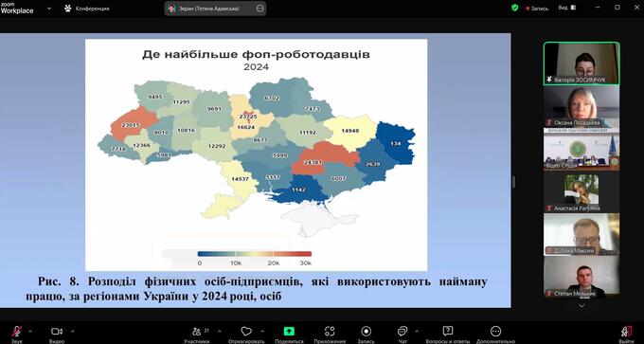
Task: Expand video options arrow next to Видео
Action: pos(73,331)
